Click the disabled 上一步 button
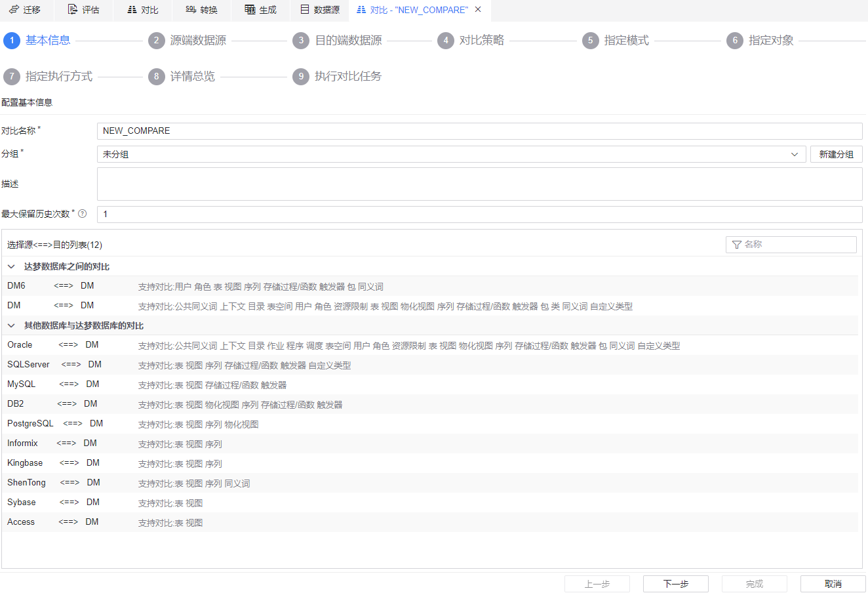The height and width of the screenshot is (595, 868). click(x=597, y=584)
